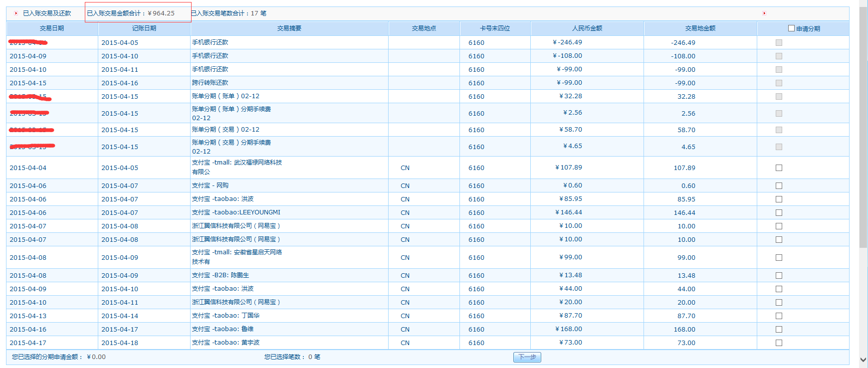Image resolution: width=868 pixels, height=368 pixels.
Task: Select the checkbox for the ¥44.00 transaction
Action: [779, 289]
